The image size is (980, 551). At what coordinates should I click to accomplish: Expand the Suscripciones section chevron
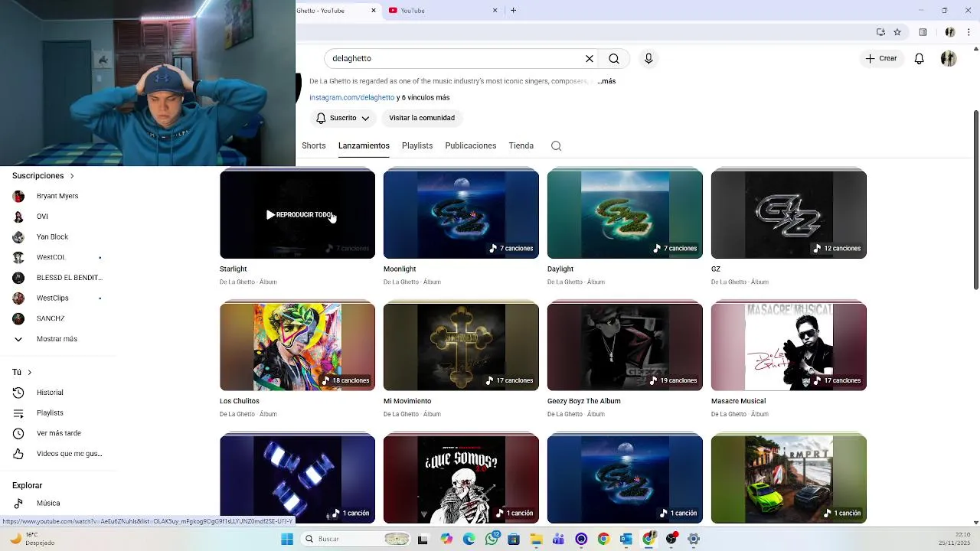72,176
